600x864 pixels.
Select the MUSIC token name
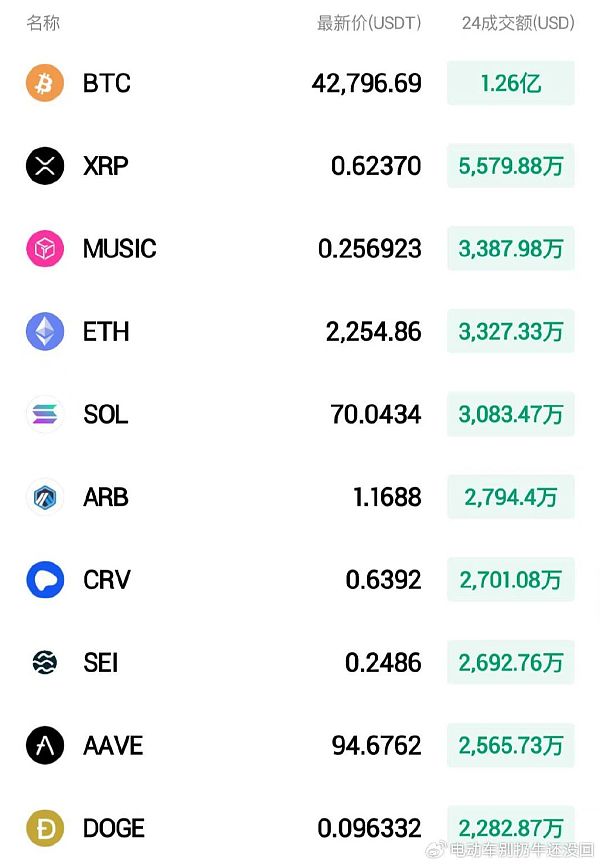[x=119, y=249]
